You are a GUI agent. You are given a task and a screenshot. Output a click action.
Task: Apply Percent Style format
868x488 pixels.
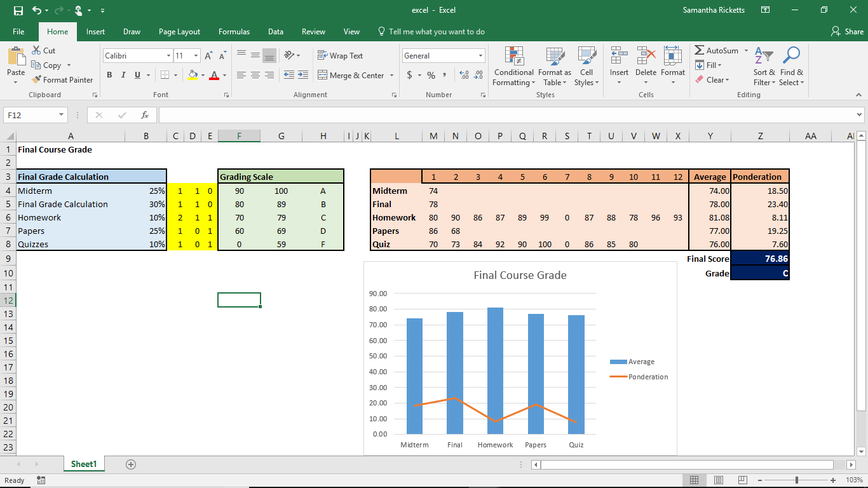431,75
